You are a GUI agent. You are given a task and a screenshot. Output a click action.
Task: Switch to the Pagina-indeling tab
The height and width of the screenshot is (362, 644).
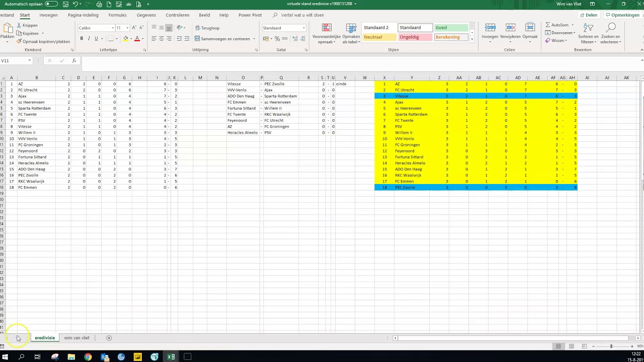83,15
